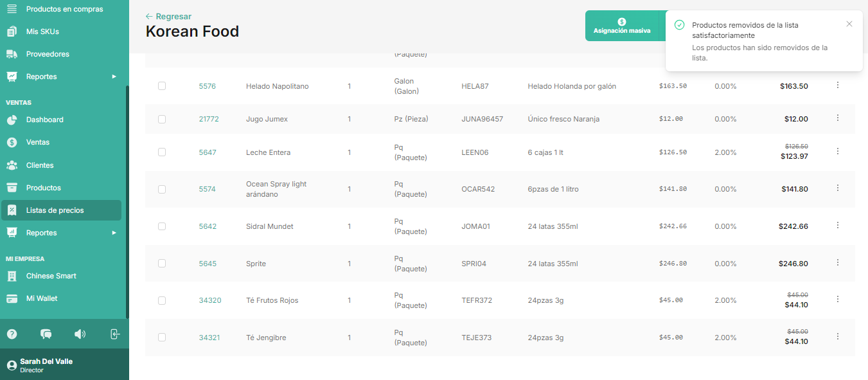
Task: Click the $163.50 base price of Helado Napolitano
Action: [673, 86]
